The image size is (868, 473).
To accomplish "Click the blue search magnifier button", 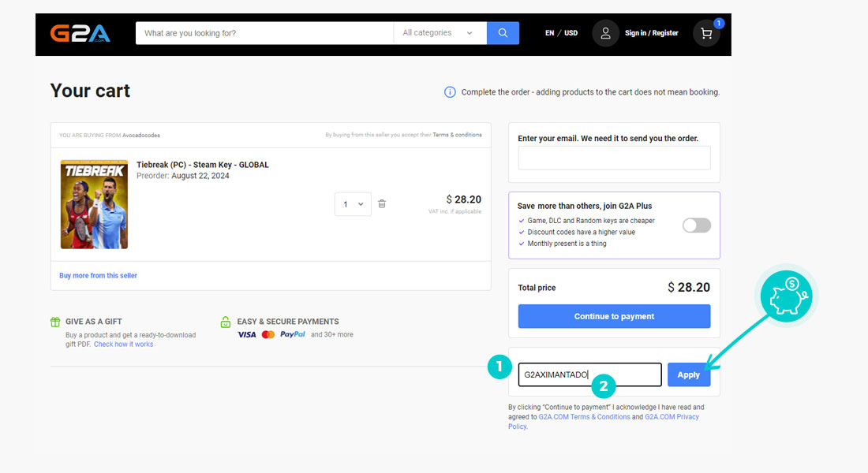I will tap(503, 33).
